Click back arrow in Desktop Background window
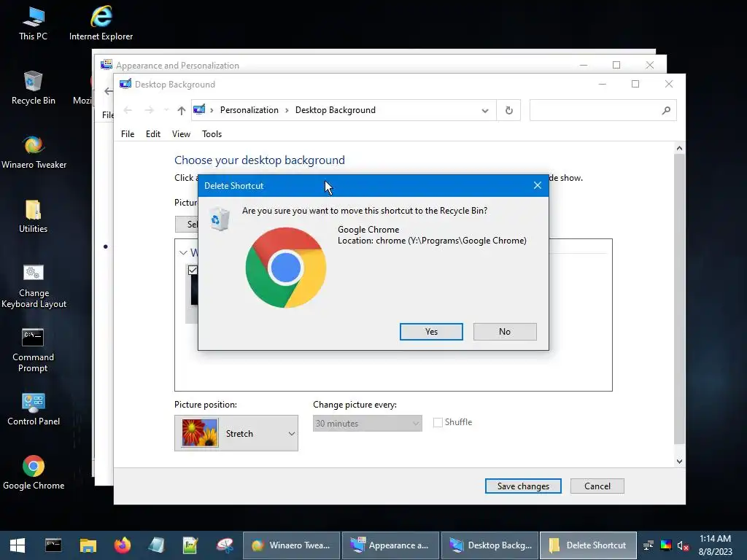The height and width of the screenshot is (560, 747). tap(128, 111)
